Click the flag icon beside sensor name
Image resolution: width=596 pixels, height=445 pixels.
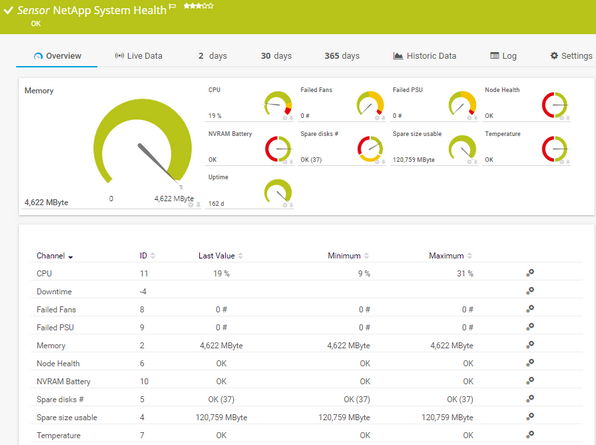click(x=172, y=6)
